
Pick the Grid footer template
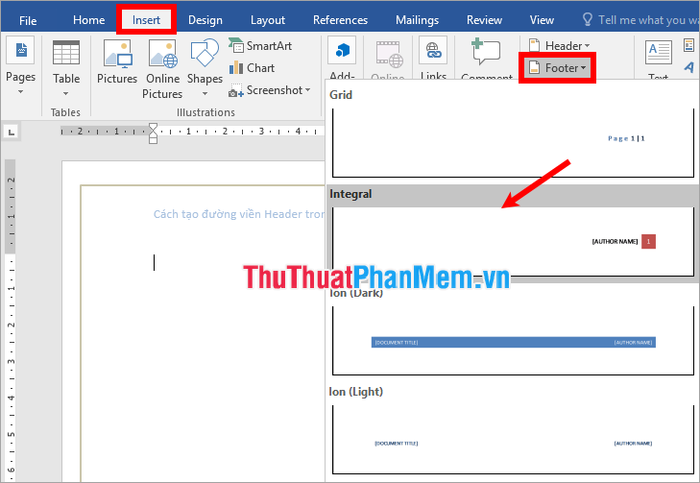(x=512, y=139)
